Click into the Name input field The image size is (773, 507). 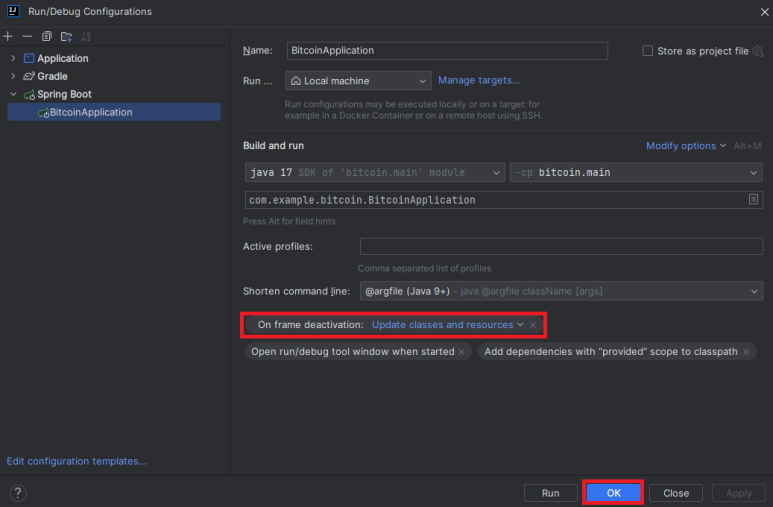pyautogui.click(x=447, y=51)
